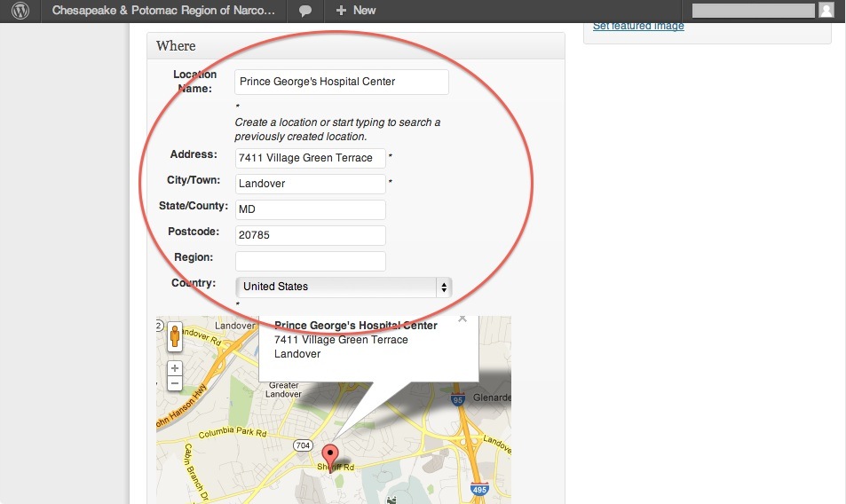Image resolution: width=846 pixels, height=504 pixels.
Task: Click '7411 Village Green Terrace' in map popup
Action: (341, 340)
